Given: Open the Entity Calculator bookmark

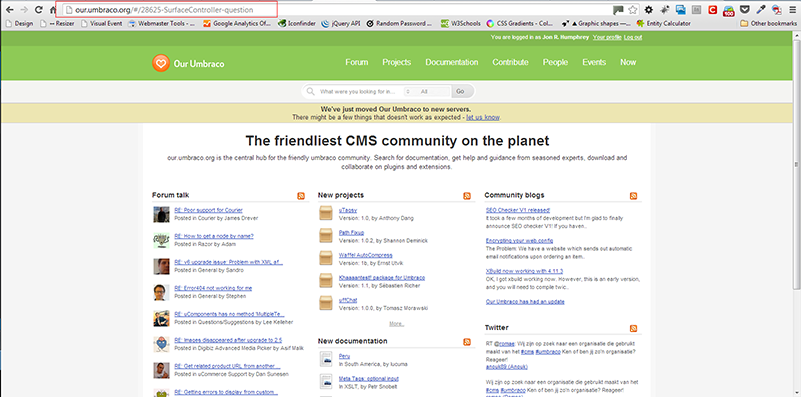Looking at the screenshot, I should tap(664, 23).
